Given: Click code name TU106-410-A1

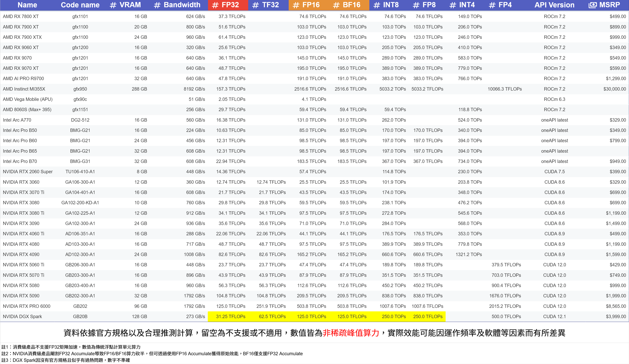Looking at the screenshot, I should click(x=80, y=172).
